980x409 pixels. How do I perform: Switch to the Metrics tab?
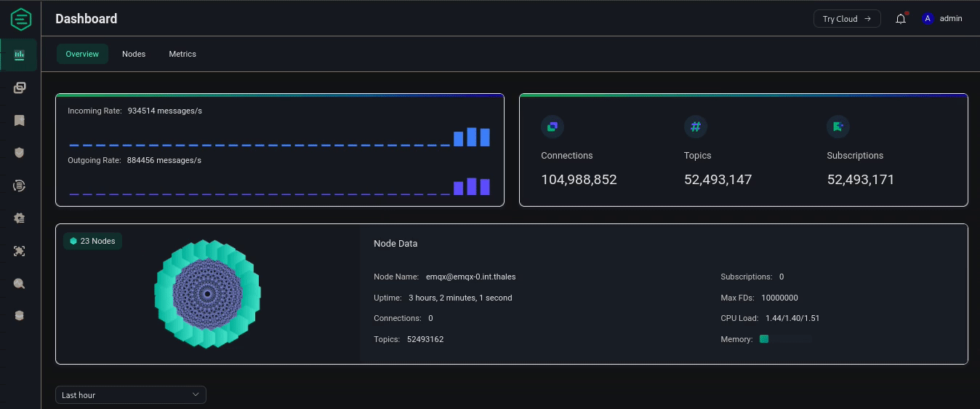[x=182, y=54]
